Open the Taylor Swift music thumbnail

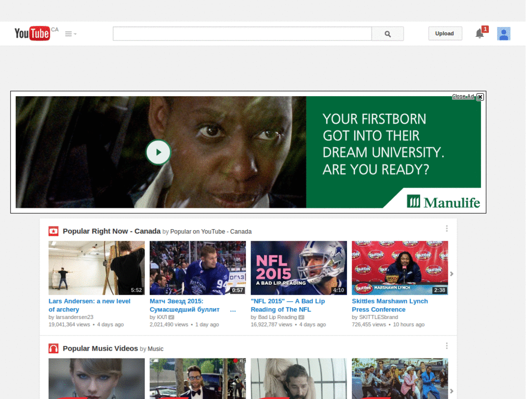(97, 379)
